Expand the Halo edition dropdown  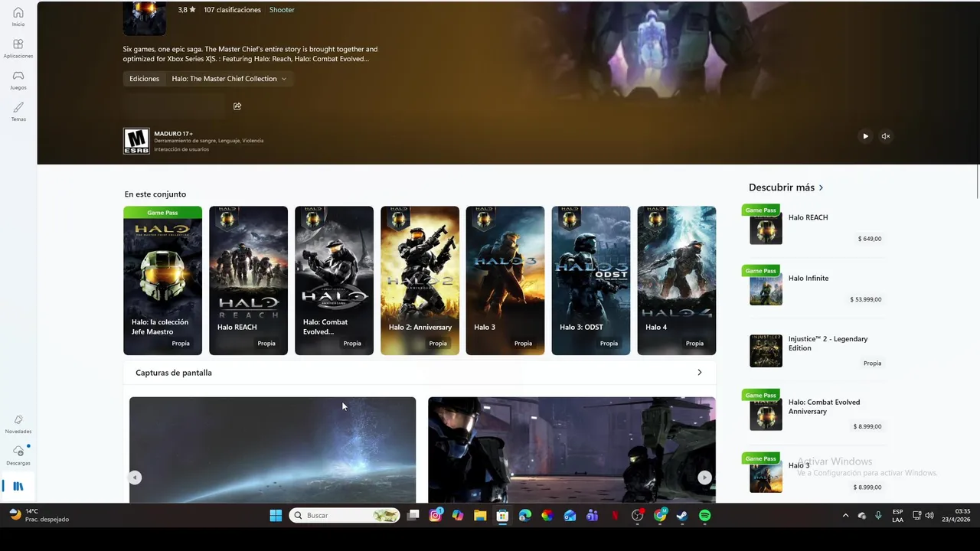tap(229, 79)
